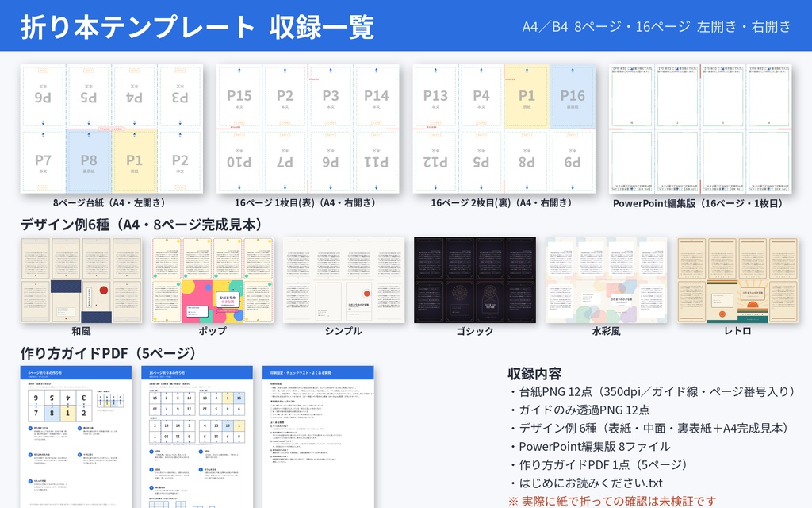Image resolution: width=812 pixels, height=508 pixels.
Task: Click the 16ページ 2枚目(裏) caption
Action: [x=502, y=203]
